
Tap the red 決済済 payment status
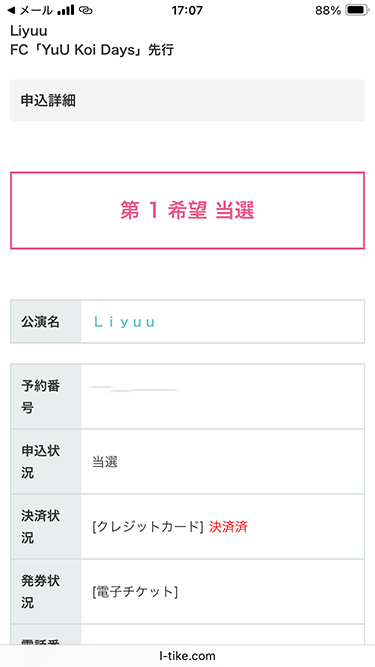[x=228, y=527]
